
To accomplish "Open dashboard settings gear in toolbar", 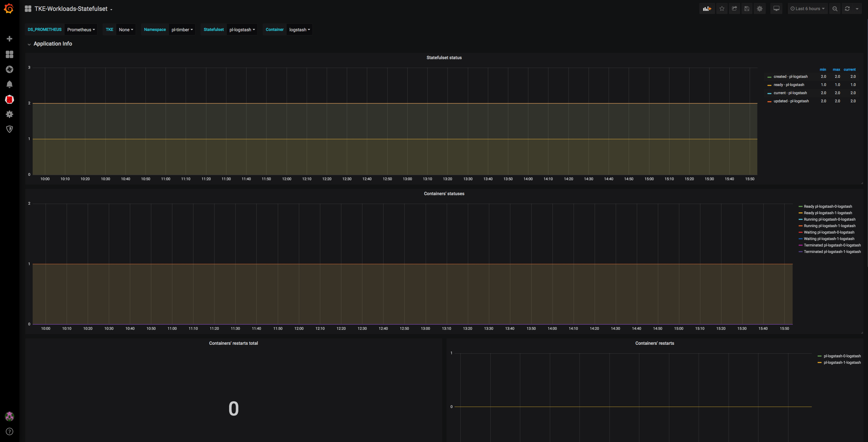I will point(760,9).
